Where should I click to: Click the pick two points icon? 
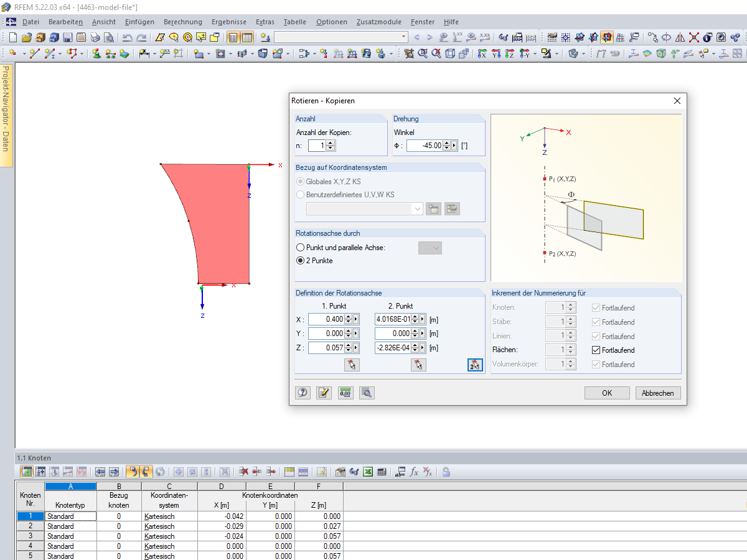[x=475, y=365]
